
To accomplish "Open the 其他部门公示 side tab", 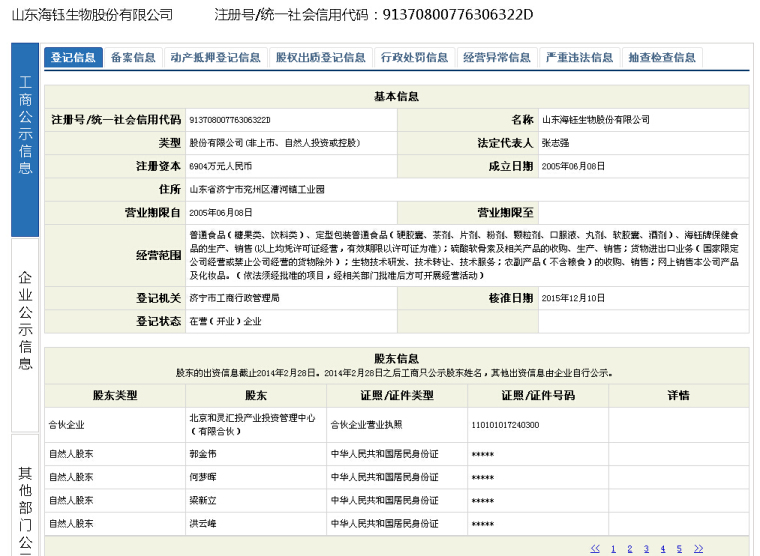I will tap(25, 495).
